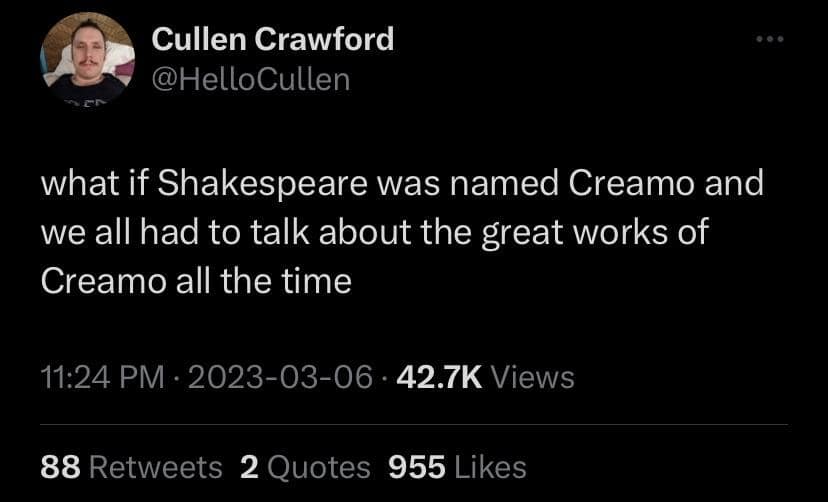
Task: View the Likes list label
Action: 490,466
